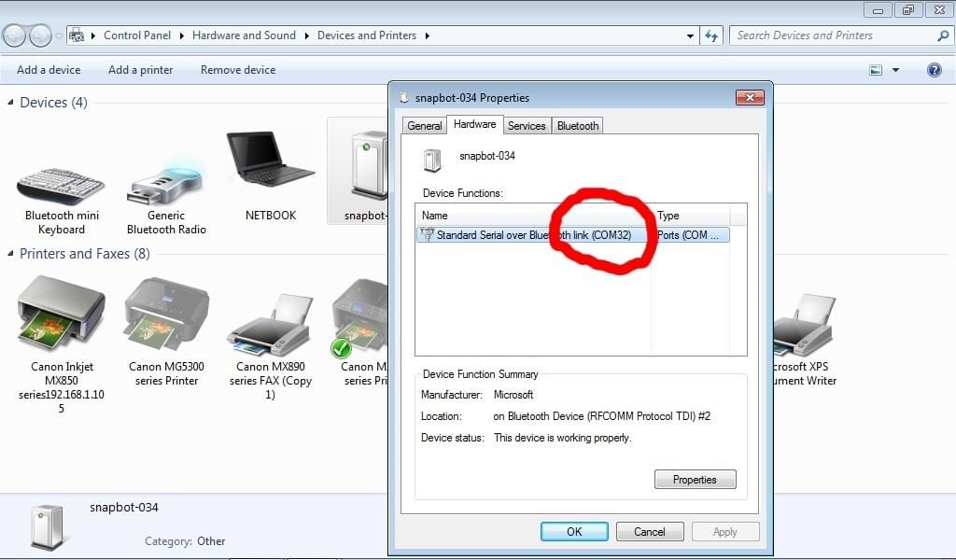956x560 pixels.
Task: Go forward with the Forward arrow button
Action: [x=40, y=36]
